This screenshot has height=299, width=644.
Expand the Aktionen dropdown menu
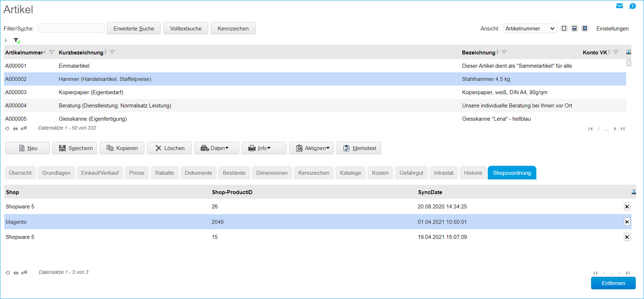tap(311, 148)
